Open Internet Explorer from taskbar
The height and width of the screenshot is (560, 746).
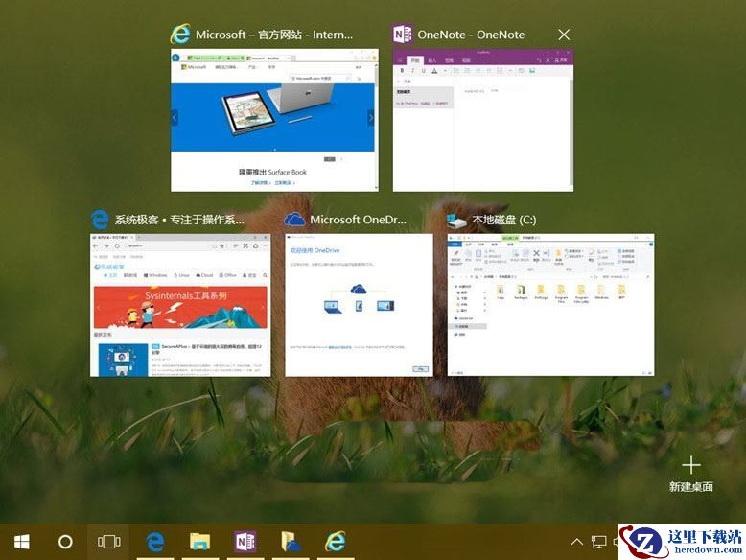336,542
